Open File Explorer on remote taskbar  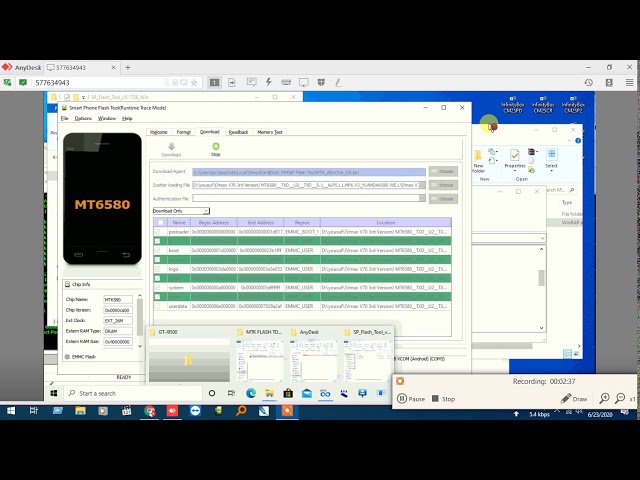(269, 393)
